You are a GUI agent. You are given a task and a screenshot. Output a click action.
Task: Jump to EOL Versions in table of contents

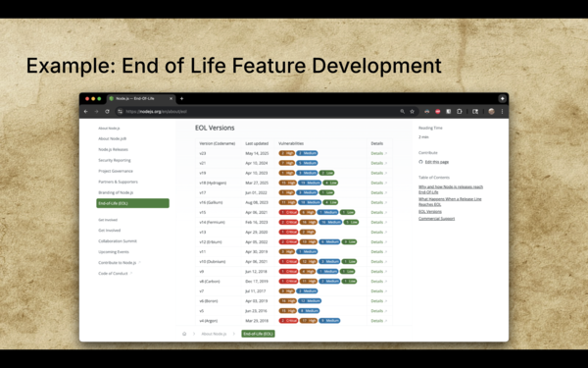(x=430, y=211)
